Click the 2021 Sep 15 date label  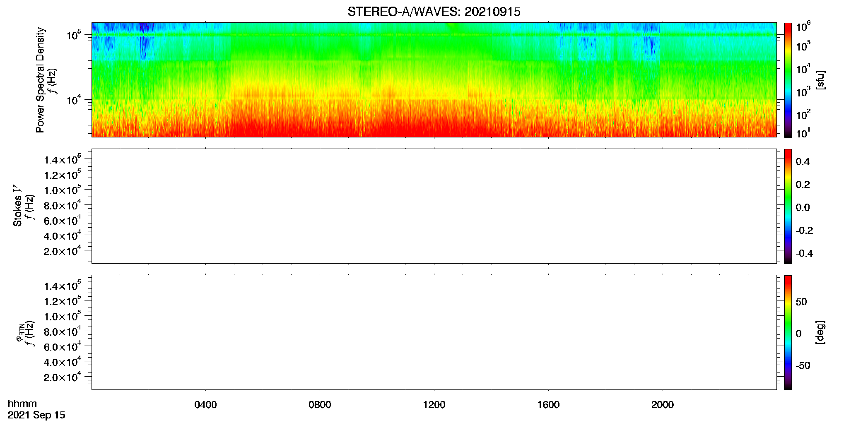click(36, 415)
